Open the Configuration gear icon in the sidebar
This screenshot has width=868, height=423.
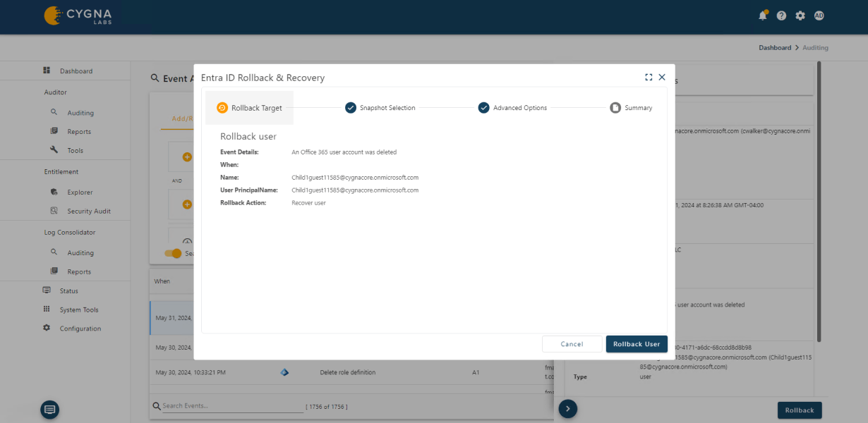click(46, 328)
